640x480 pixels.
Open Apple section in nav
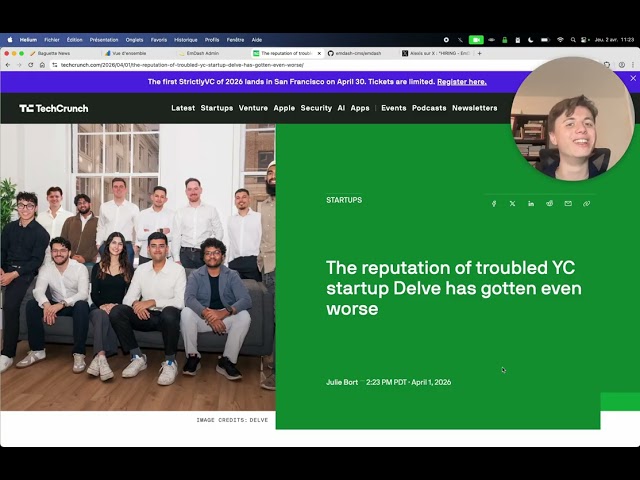click(284, 108)
